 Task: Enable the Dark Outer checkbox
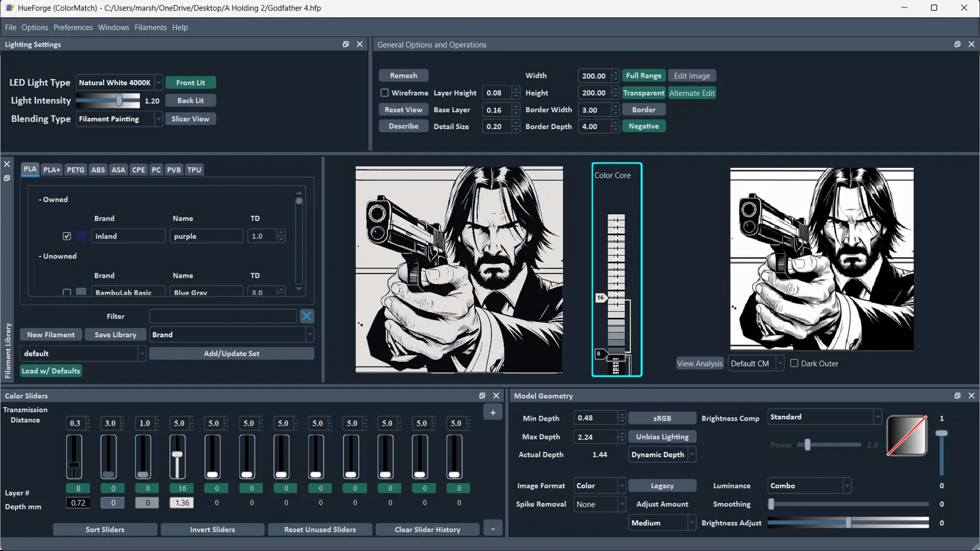point(794,363)
